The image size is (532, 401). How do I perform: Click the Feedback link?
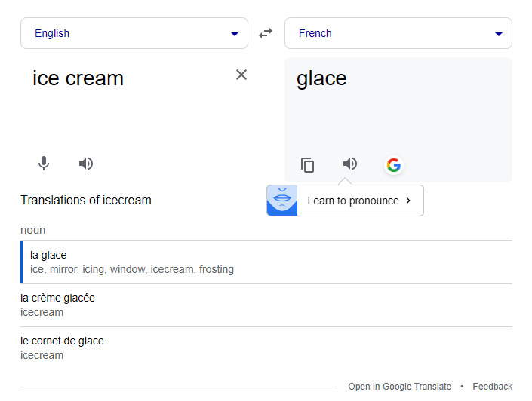coord(492,387)
